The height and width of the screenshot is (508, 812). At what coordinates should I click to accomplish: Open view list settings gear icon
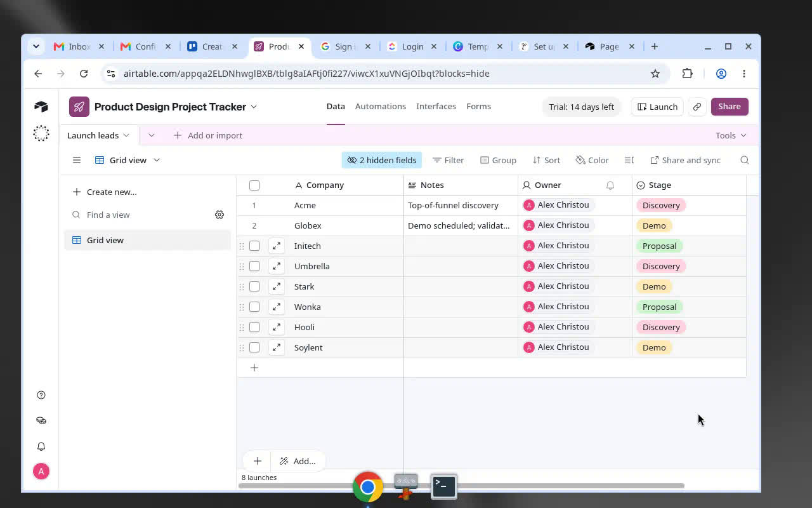pos(219,215)
